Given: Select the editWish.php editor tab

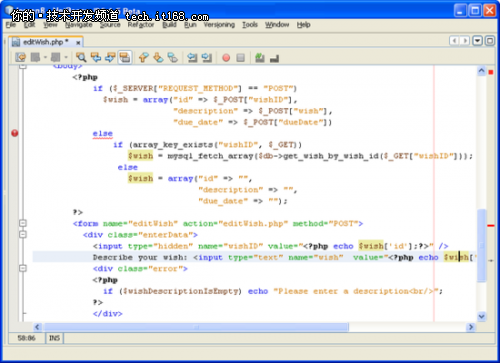Looking at the screenshot, I should coord(46,42).
